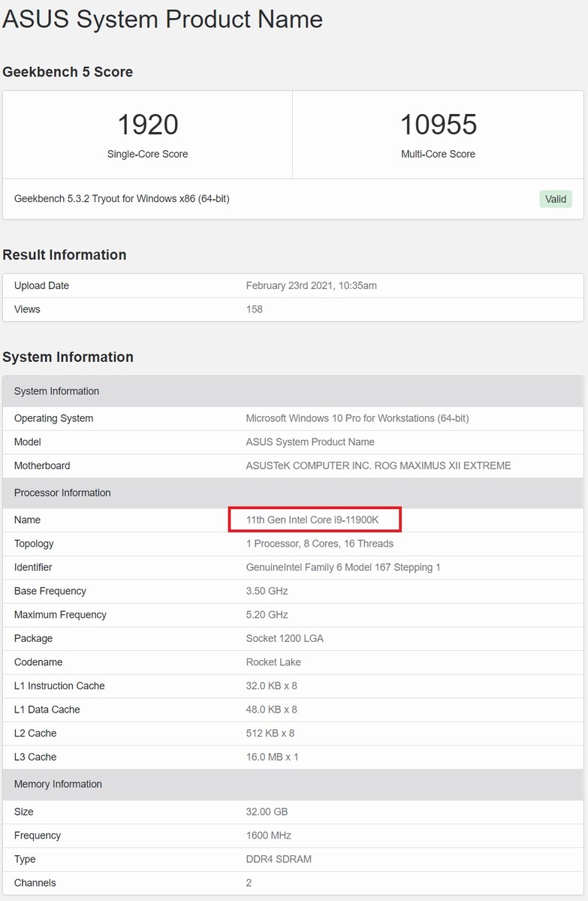Screen dimensions: 588x901
Task: Select the 16.0 MB x 1 cache value
Action: click(273, 757)
